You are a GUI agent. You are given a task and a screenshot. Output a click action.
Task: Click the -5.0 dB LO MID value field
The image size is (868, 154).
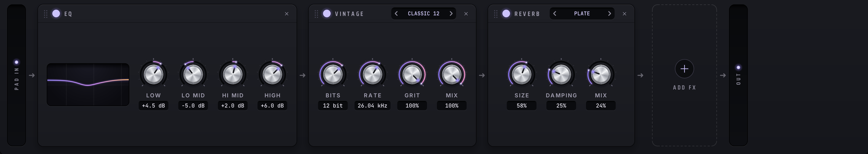click(x=193, y=106)
